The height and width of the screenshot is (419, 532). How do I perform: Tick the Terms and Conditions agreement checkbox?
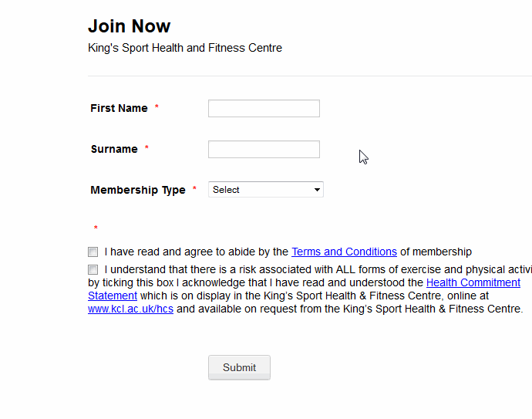93,252
